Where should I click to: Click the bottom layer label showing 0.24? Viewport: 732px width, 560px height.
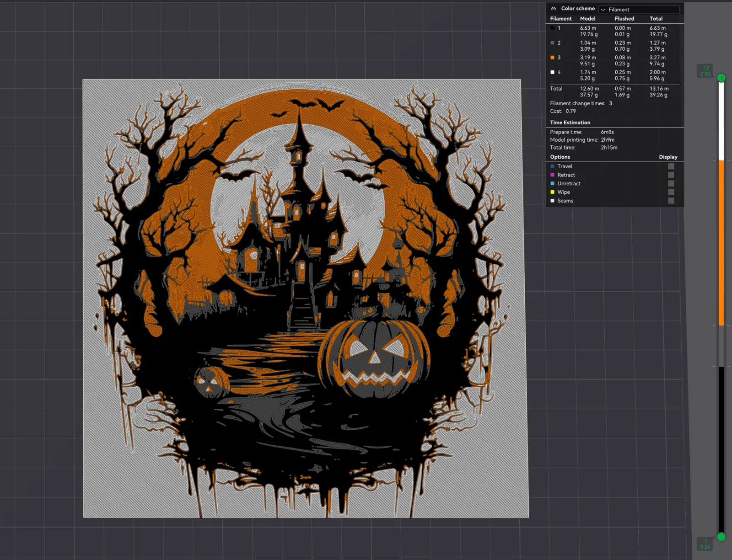click(x=705, y=544)
